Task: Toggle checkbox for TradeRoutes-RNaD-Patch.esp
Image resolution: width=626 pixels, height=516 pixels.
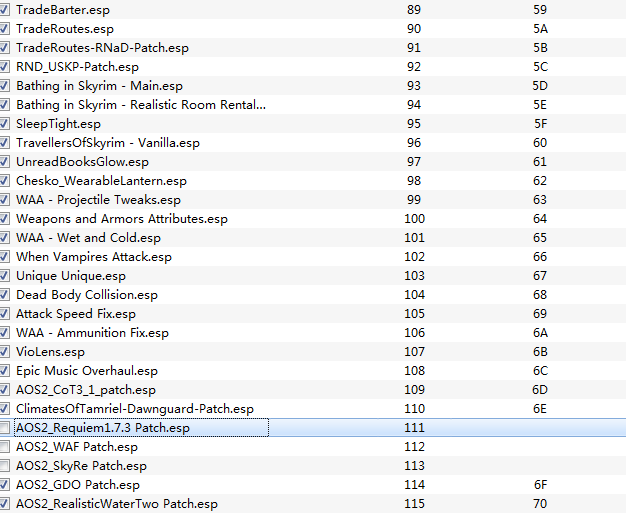Action: [4, 48]
